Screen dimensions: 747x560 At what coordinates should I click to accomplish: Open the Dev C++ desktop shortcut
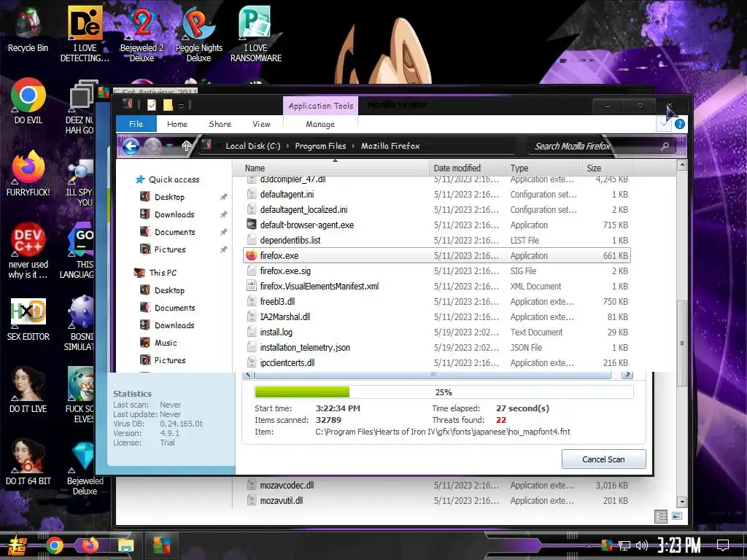[28, 251]
